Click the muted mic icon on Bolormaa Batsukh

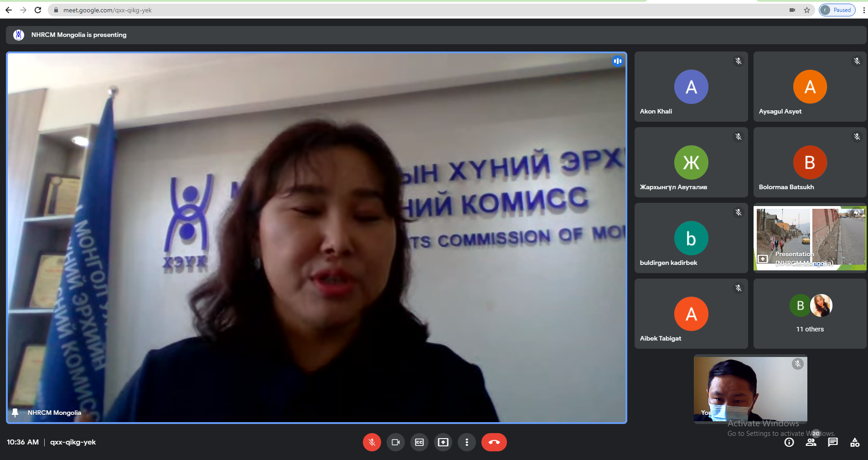pos(857,137)
